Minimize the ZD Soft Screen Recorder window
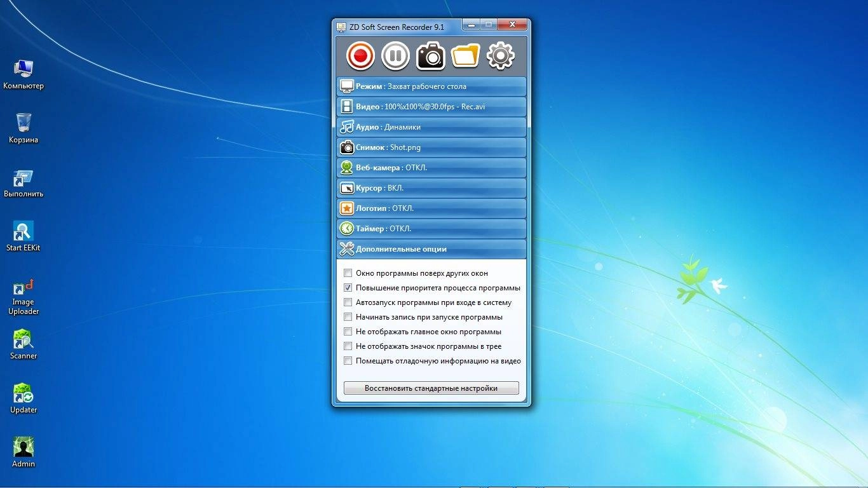Viewport: 868px width, 488px height. point(471,25)
